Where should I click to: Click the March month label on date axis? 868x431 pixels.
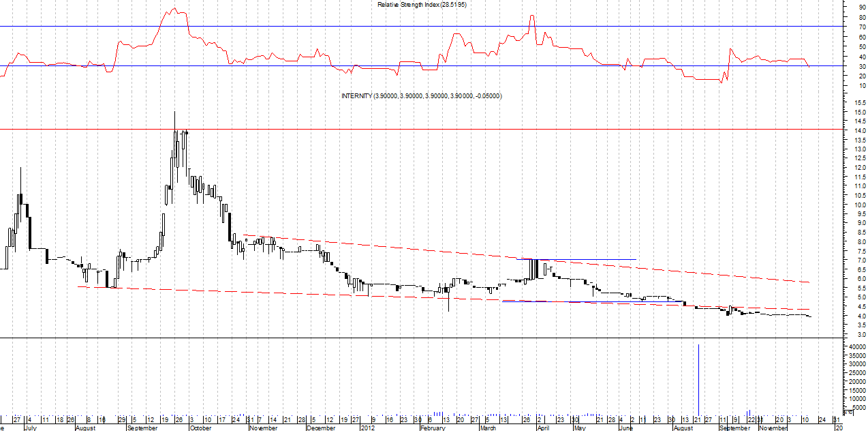(x=488, y=428)
